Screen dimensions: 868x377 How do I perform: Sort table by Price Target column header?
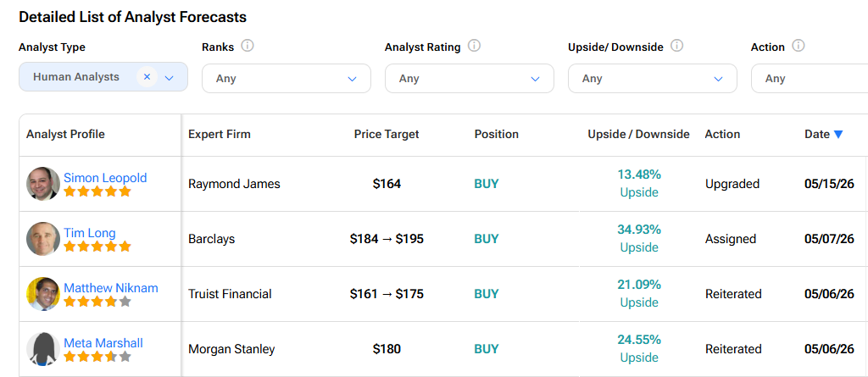click(387, 134)
